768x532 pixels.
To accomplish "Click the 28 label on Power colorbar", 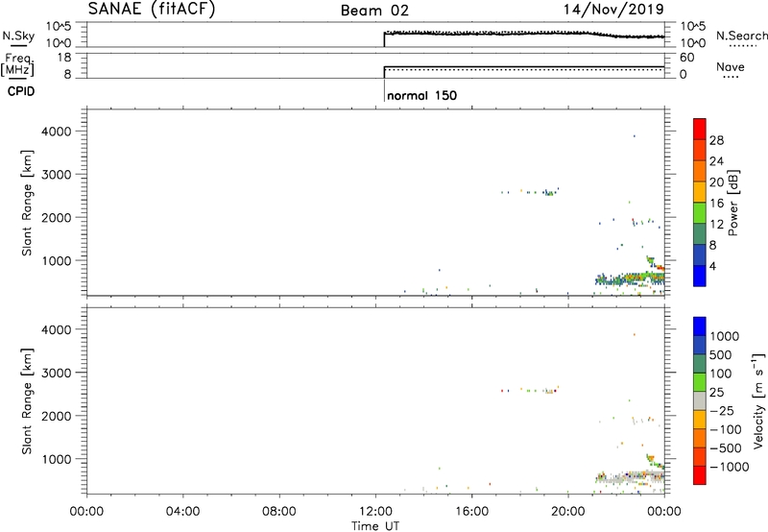I will click(x=716, y=140).
